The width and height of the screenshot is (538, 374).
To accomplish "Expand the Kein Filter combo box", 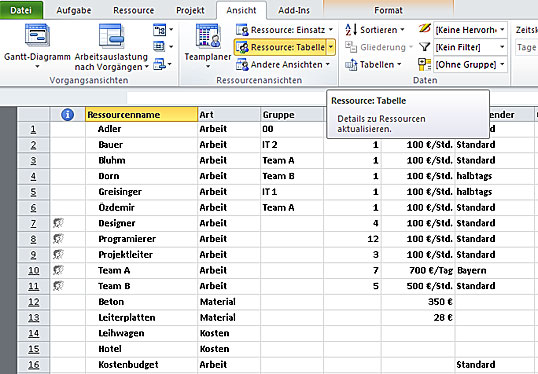I will coord(470,47).
